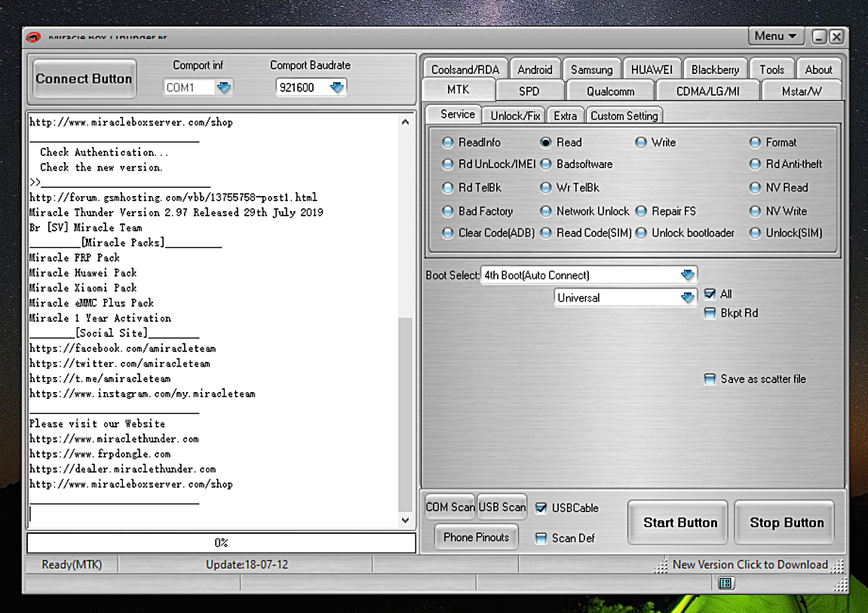Select the Unlock bootloader option
This screenshot has height=613, width=868.
coord(641,233)
